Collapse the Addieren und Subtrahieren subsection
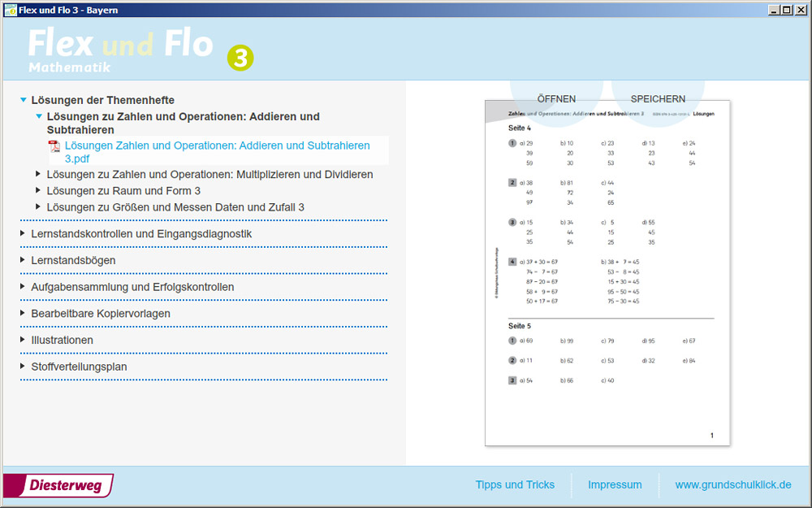812x508 pixels. pyautogui.click(x=39, y=116)
